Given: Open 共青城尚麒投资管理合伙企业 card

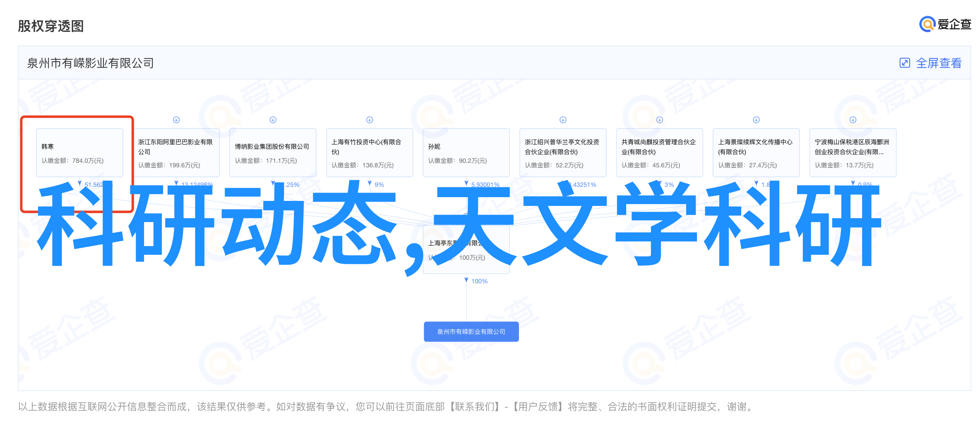Looking at the screenshot, I should [x=660, y=153].
